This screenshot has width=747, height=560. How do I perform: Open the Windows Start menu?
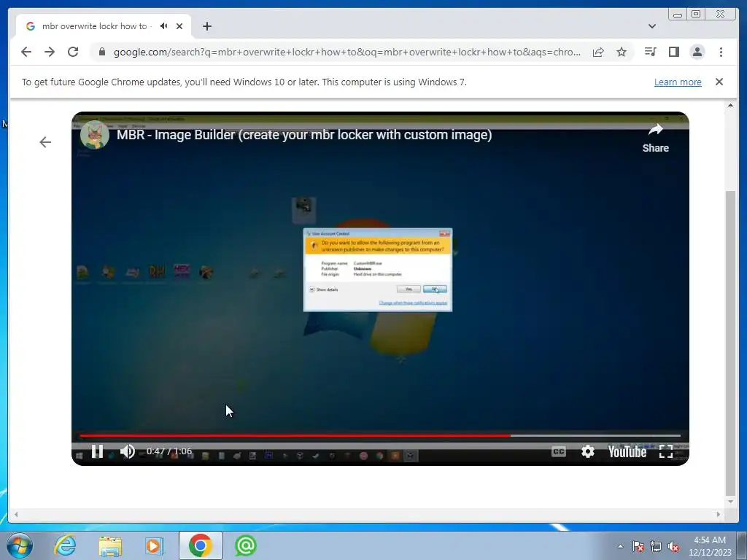point(20,545)
